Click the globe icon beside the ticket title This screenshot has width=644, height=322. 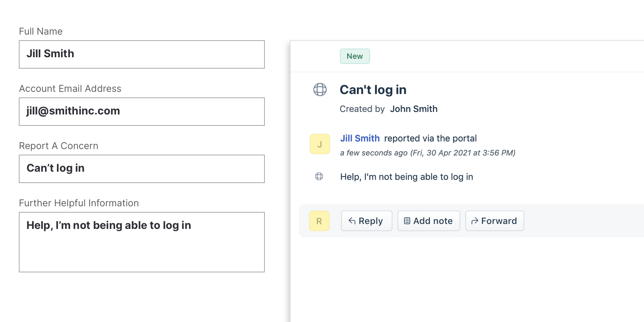[x=320, y=90]
